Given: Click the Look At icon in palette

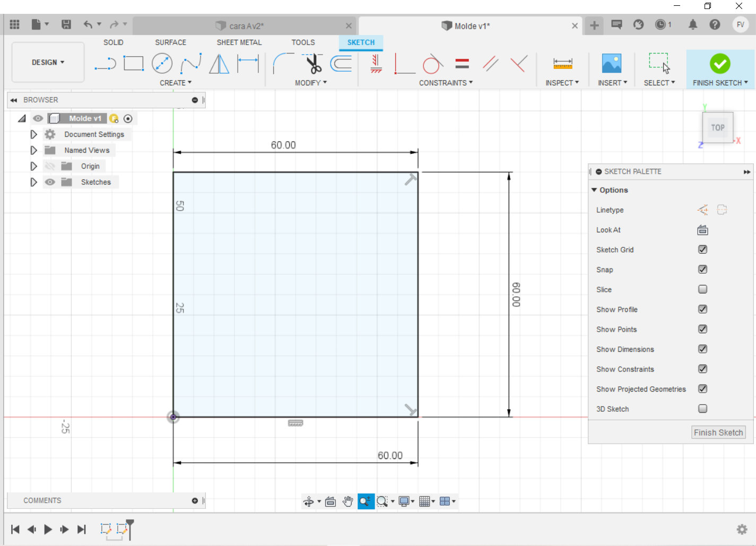Looking at the screenshot, I should (702, 230).
